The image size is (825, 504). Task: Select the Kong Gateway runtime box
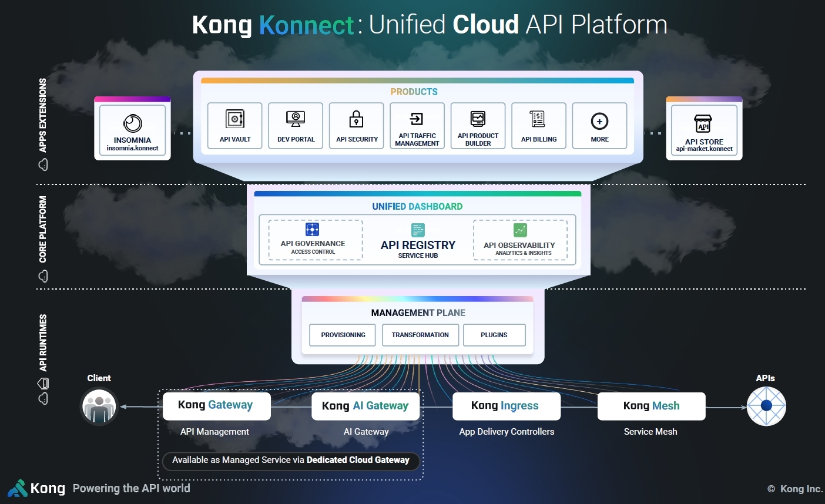tap(217, 406)
